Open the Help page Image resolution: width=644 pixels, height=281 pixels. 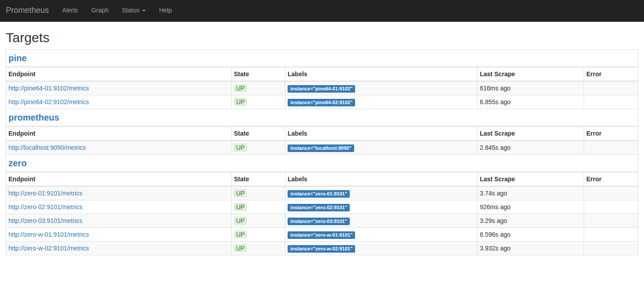[x=166, y=10]
